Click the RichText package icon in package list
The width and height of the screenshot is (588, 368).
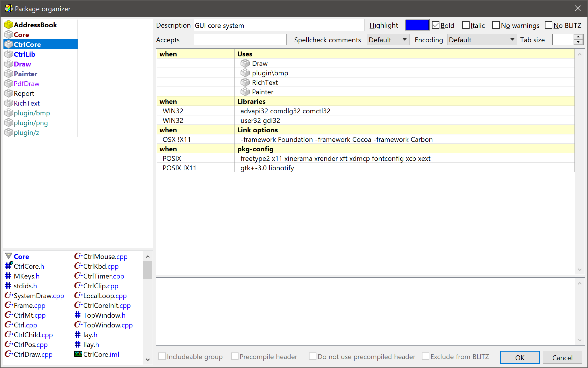coord(9,103)
